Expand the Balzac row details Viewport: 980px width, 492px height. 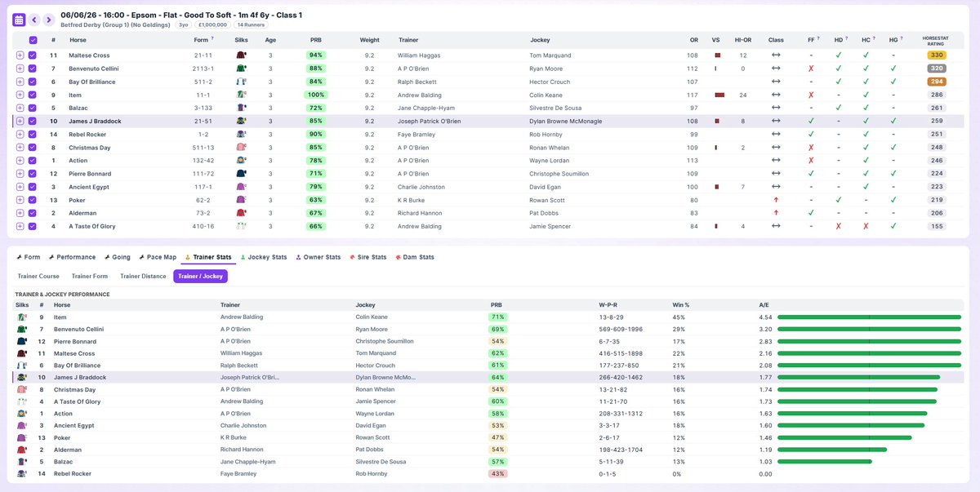[20, 108]
